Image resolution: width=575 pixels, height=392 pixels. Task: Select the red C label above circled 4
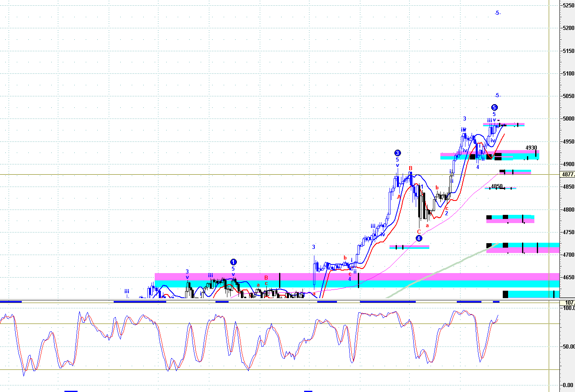(419, 232)
